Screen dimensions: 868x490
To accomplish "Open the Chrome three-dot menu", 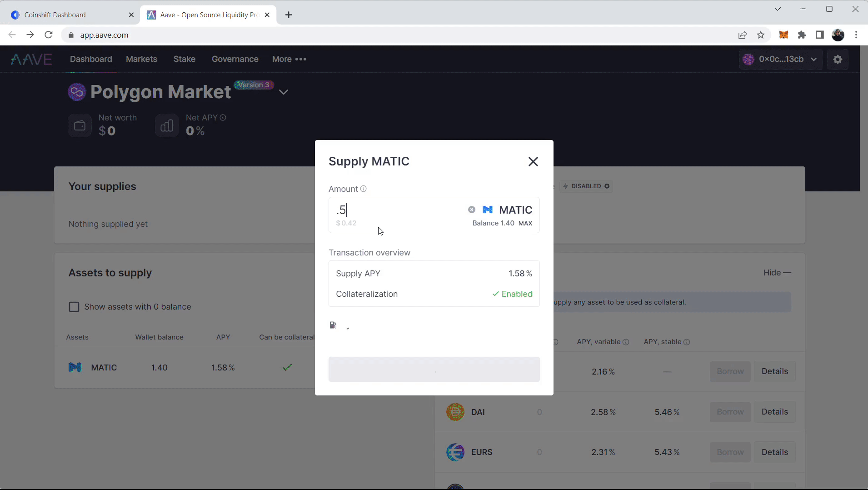I will (x=856, y=35).
